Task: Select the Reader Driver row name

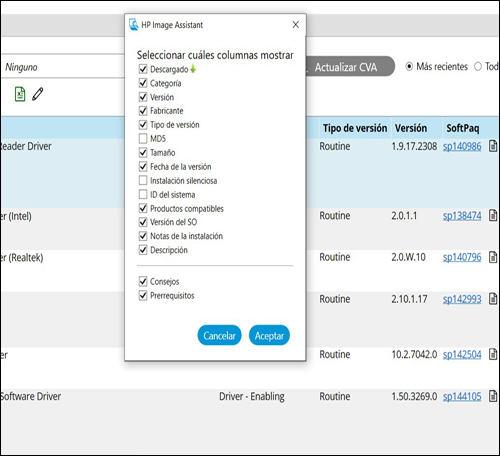Action: [26, 146]
